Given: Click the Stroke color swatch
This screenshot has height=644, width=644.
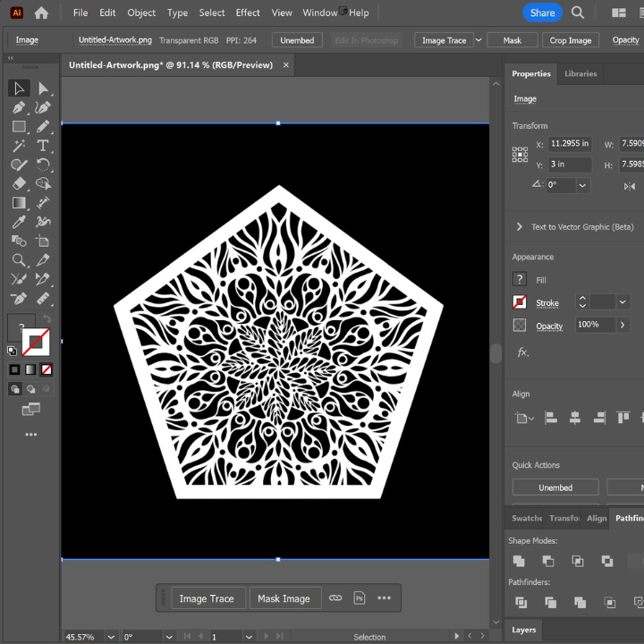Looking at the screenshot, I should point(520,302).
